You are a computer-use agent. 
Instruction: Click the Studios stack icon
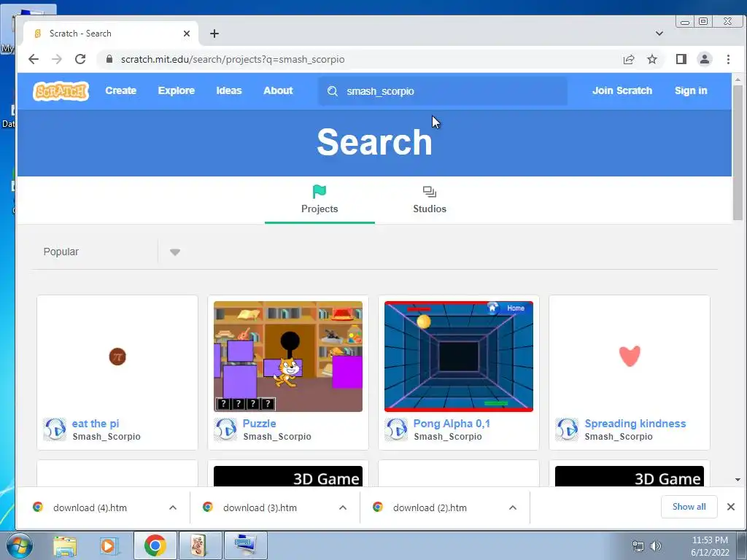pyautogui.click(x=429, y=192)
